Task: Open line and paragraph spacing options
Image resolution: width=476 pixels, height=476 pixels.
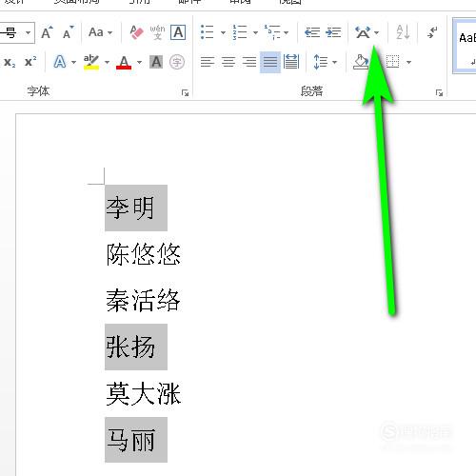Action: 320,62
